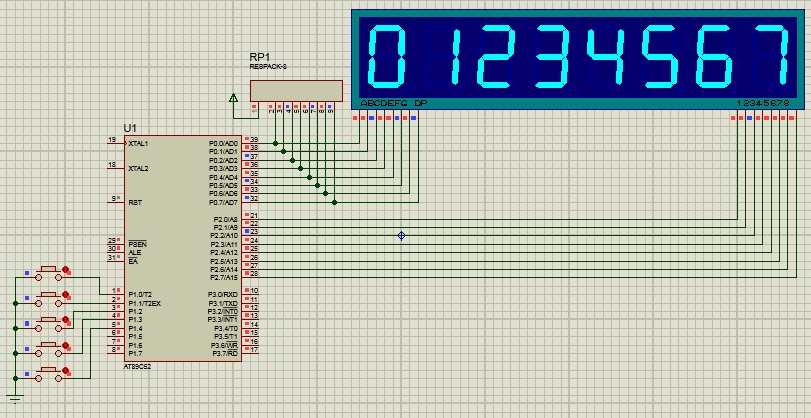Select the U1 component reference label
The height and width of the screenshot is (418, 811).
tap(129, 128)
